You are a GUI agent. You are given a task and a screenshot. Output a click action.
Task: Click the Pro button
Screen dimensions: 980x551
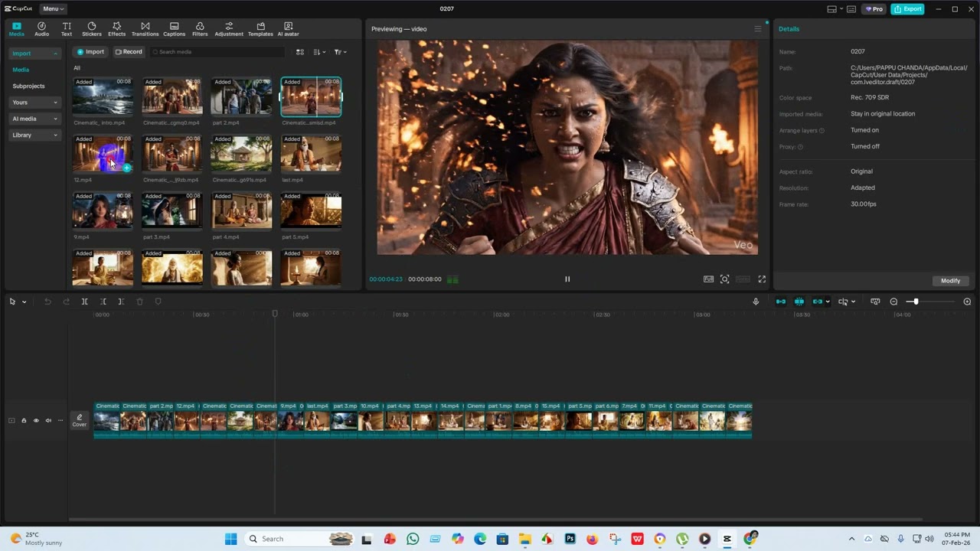(x=874, y=9)
